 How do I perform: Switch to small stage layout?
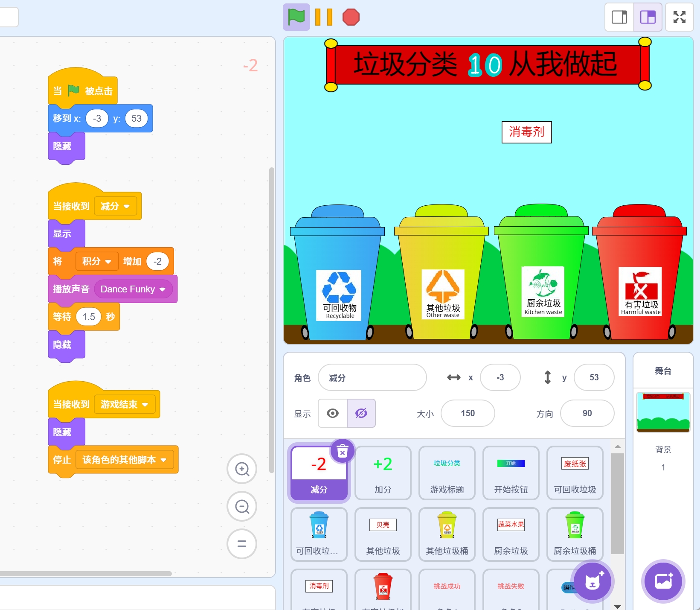click(x=619, y=18)
